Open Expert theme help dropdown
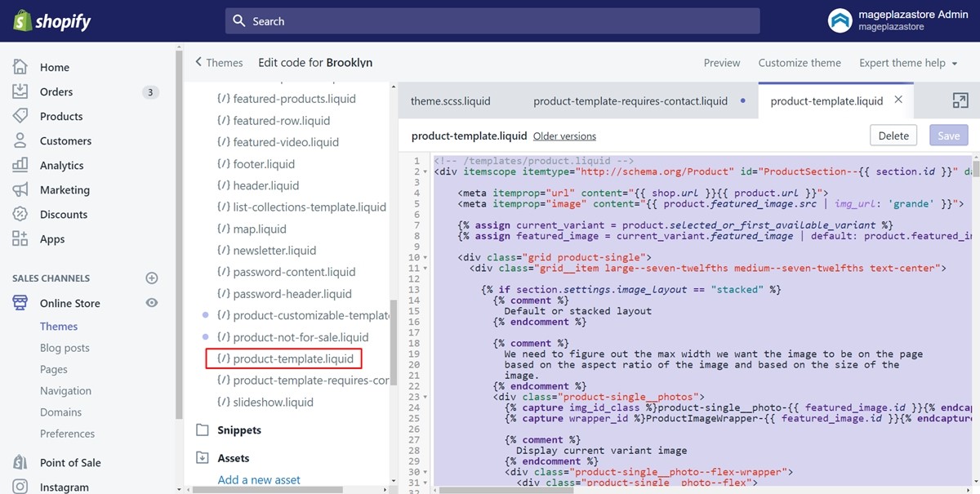980x494 pixels. tap(908, 63)
